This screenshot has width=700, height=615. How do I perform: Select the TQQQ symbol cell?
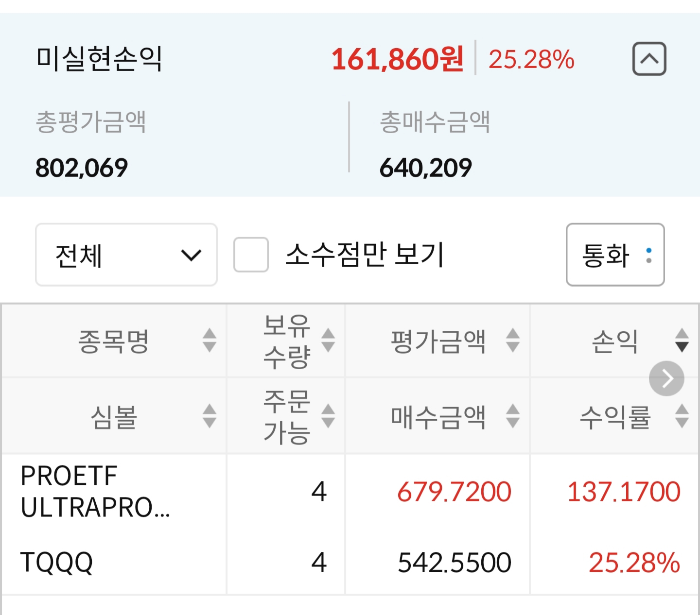click(x=56, y=563)
